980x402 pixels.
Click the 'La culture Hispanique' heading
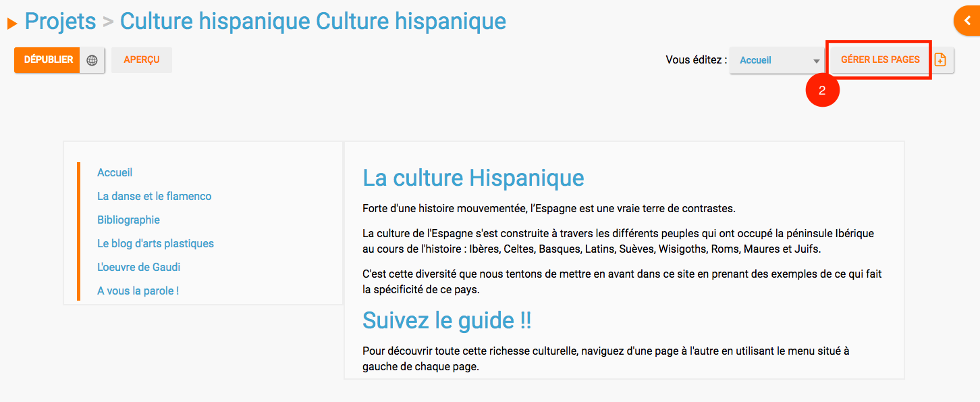point(473,178)
